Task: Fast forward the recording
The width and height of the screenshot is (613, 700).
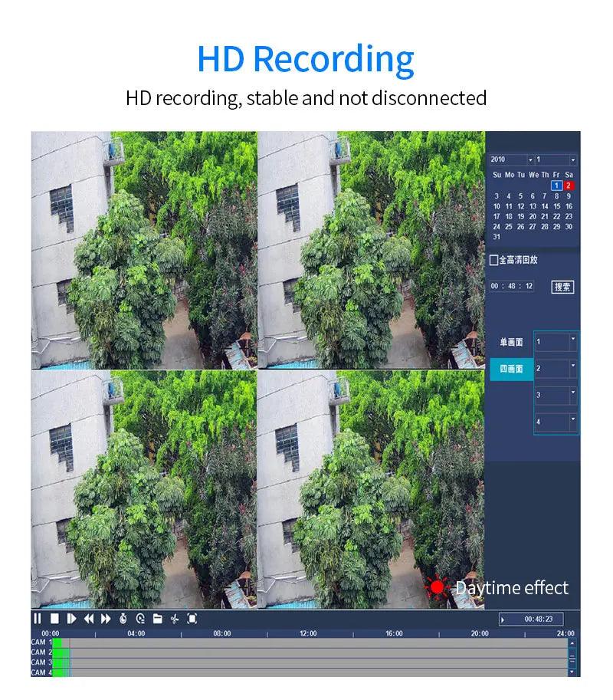Action: pos(104,620)
